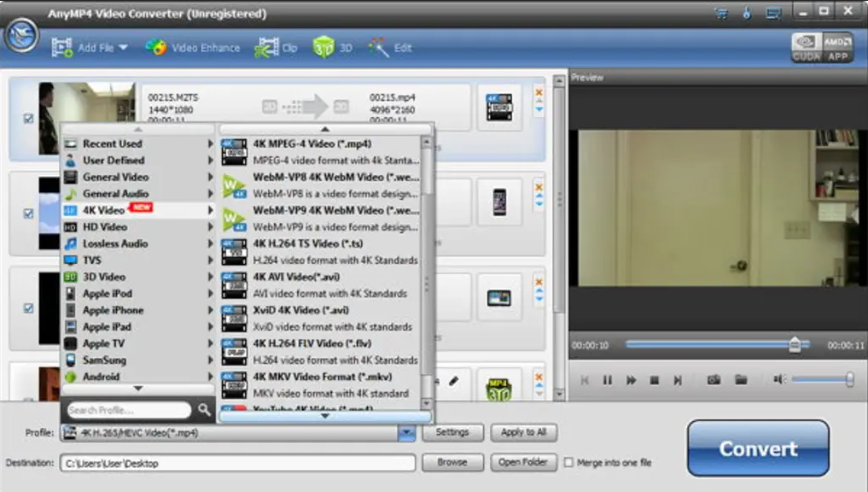Click the tablet output format icon
Viewport: 868px width, 492px height.
499,298
